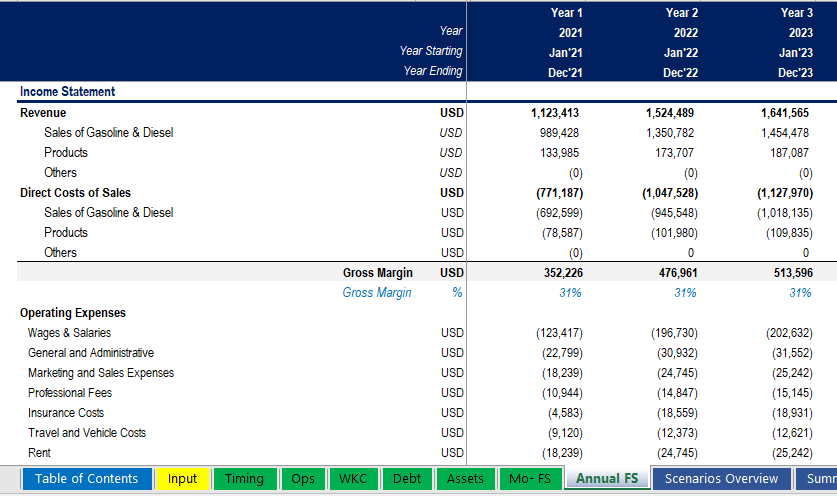
Task: Click the Year Ending header label
Action: (433, 71)
